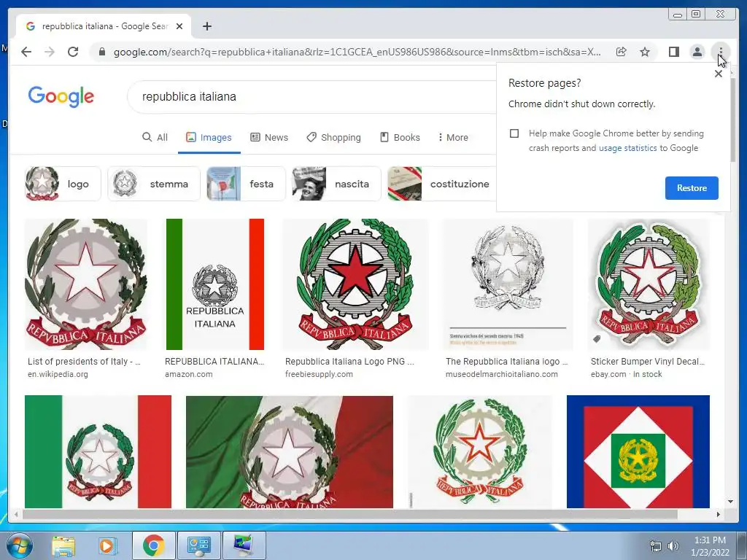Screen dimensions: 747x560
Task: Open the Chrome side panel
Action: pos(673,52)
